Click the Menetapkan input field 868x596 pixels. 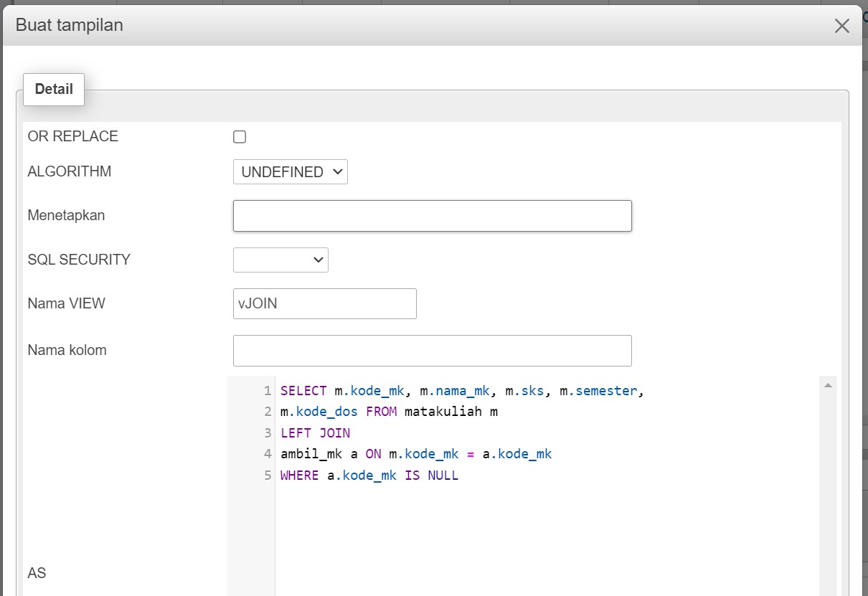click(x=433, y=216)
